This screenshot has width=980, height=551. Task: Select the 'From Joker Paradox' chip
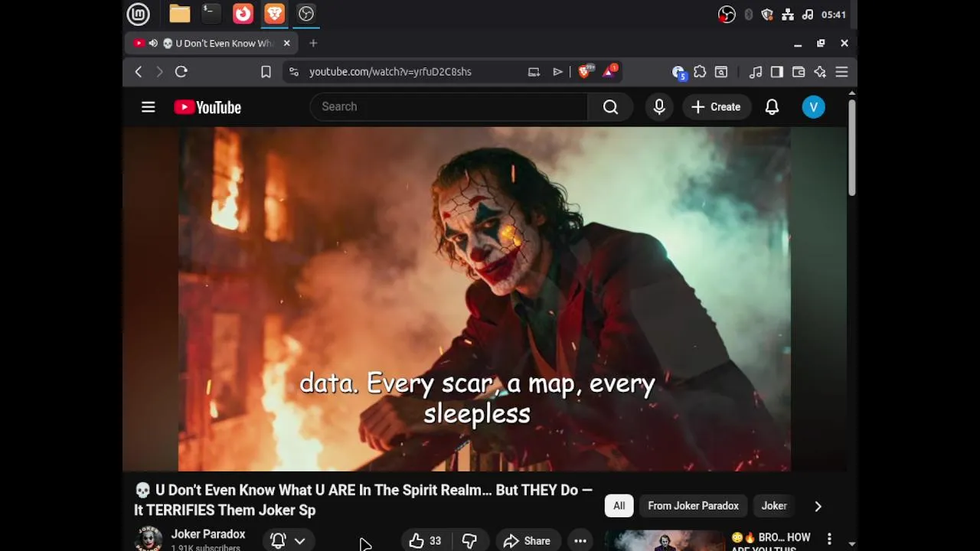pyautogui.click(x=693, y=506)
